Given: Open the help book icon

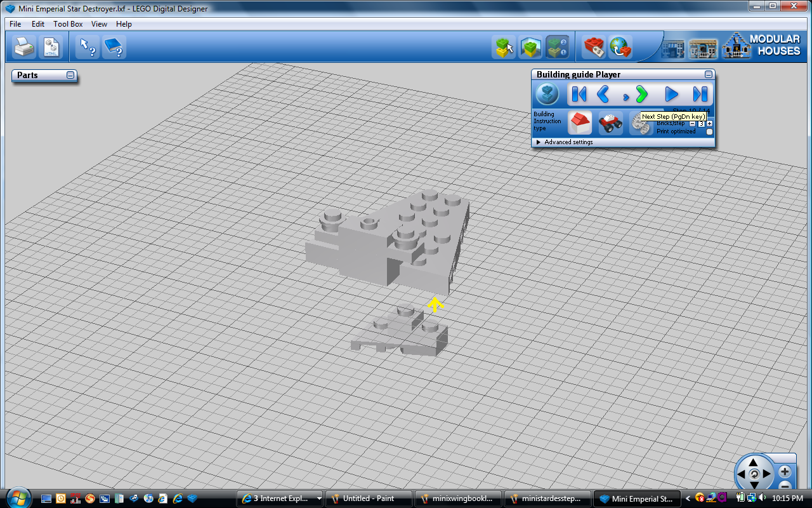Looking at the screenshot, I should (x=114, y=47).
